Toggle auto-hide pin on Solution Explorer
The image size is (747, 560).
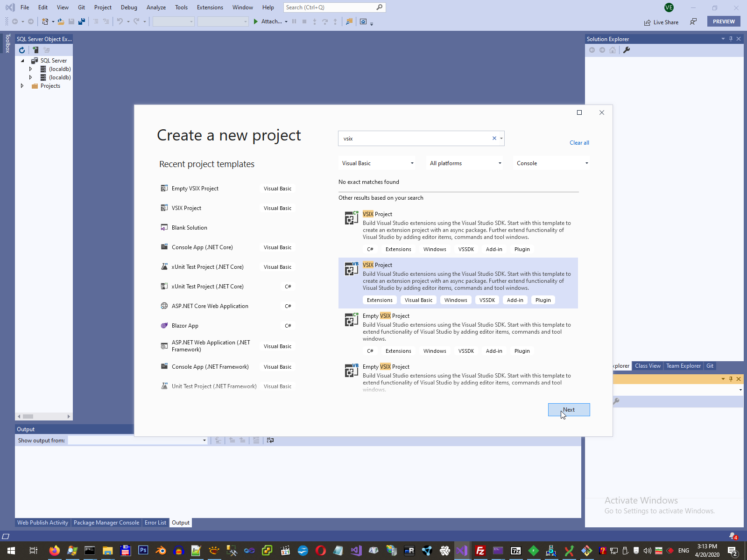click(x=731, y=39)
